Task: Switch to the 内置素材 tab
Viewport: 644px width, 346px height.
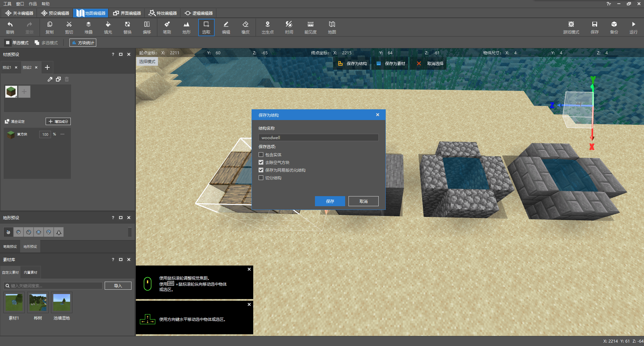Action: click(31, 272)
